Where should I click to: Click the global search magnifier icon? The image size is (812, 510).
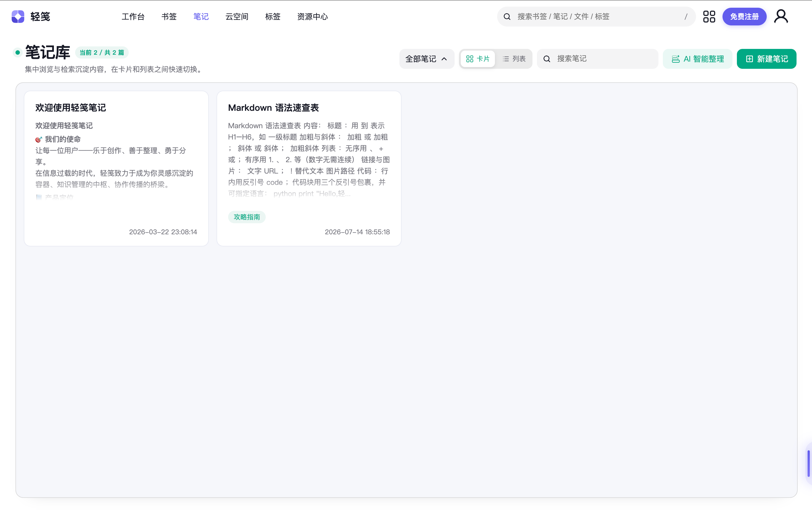point(507,17)
